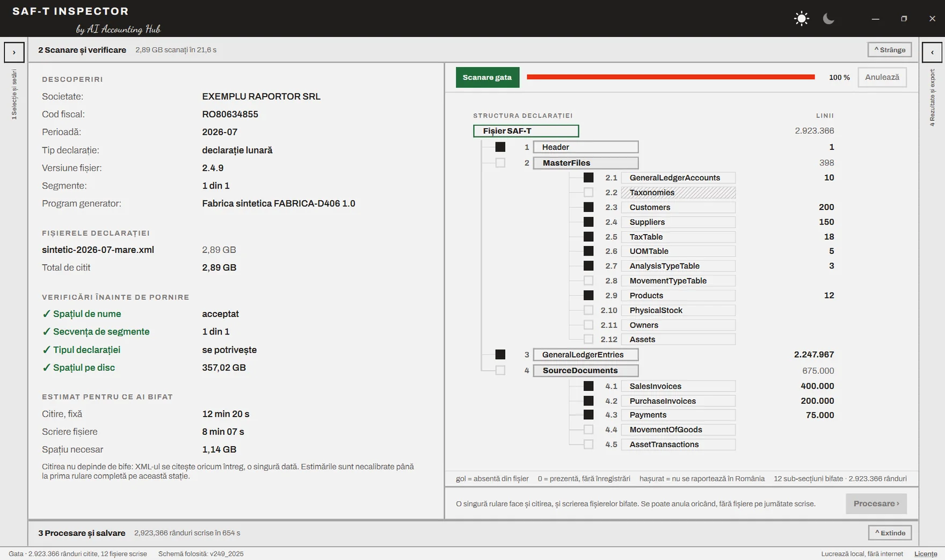Toggle Taxonomies checkbox
This screenshot has width=945, height=560.
pos(588,192)
